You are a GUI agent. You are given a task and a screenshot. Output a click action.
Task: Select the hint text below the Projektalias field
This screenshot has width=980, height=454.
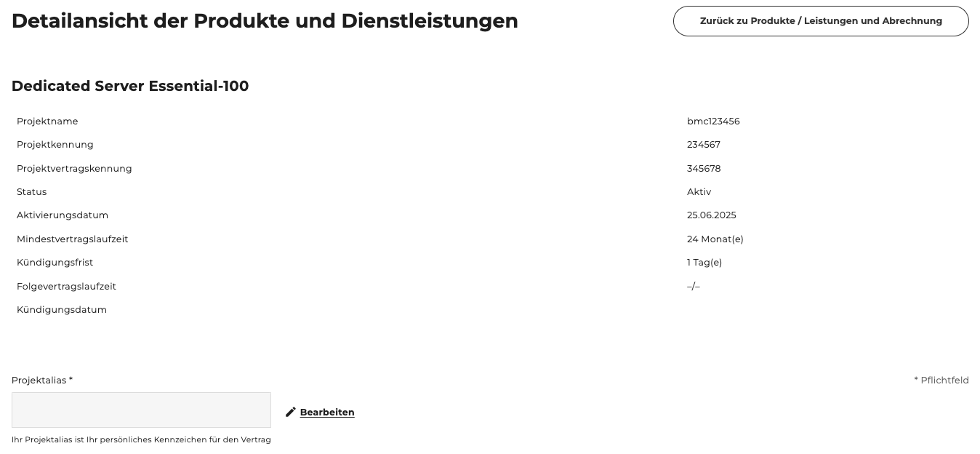(141, 439)
